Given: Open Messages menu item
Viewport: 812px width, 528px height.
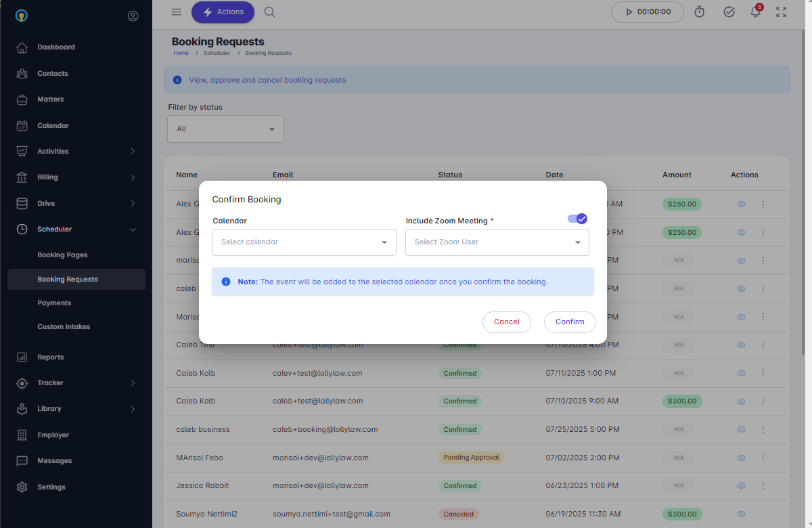Looking at the screenshot, I should tap(55, 461).
